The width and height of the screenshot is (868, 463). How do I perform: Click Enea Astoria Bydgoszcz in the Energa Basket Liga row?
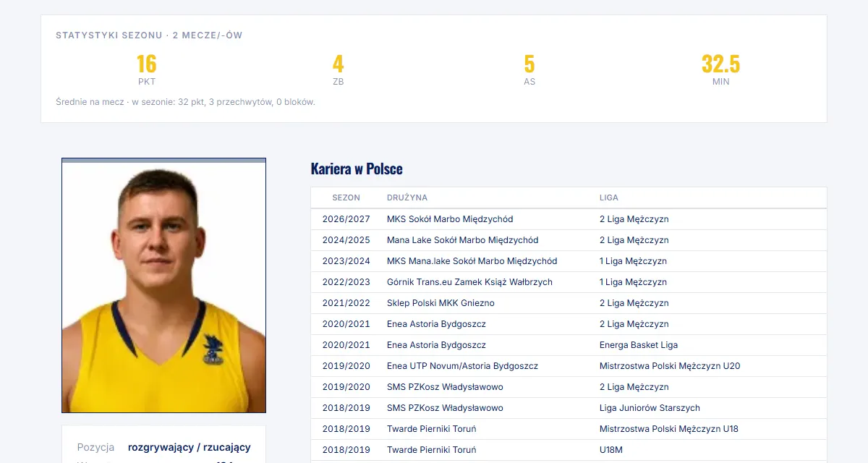pos(436,345)
